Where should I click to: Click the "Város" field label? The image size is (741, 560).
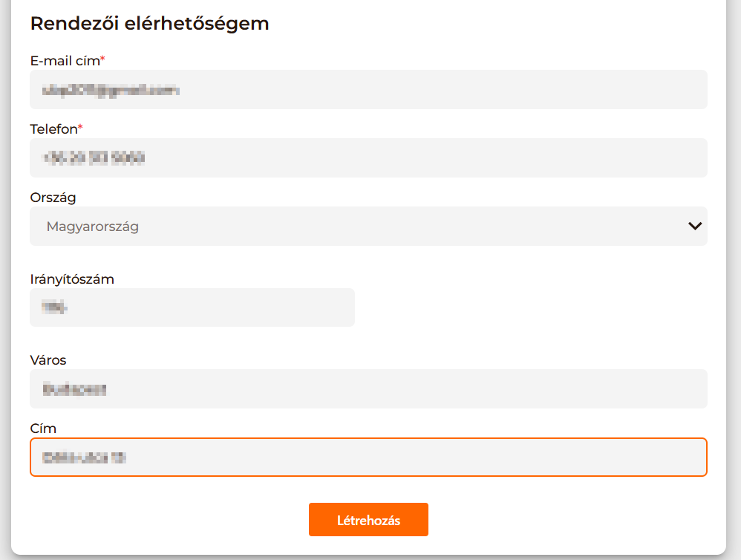(x=48, y=360)
